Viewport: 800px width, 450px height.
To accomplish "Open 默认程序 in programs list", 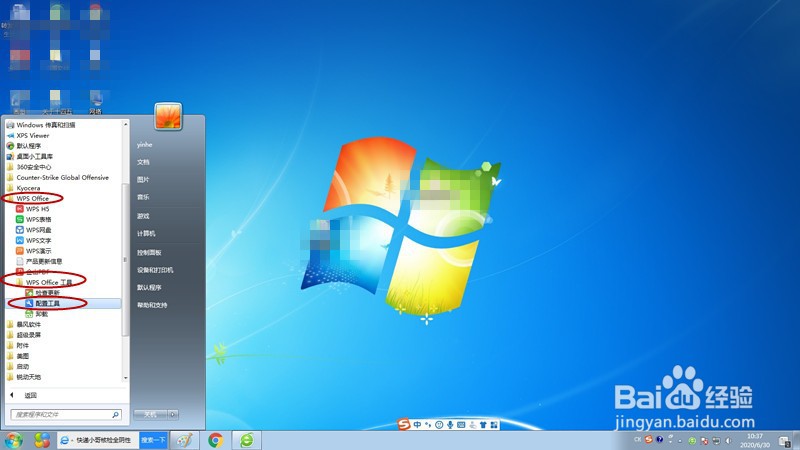I will click(23, 146).
